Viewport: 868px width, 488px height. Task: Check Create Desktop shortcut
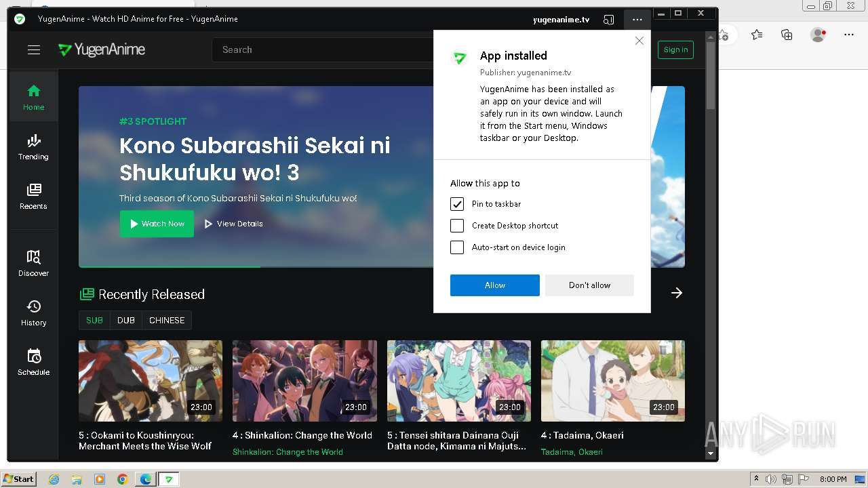pos(457,226)
